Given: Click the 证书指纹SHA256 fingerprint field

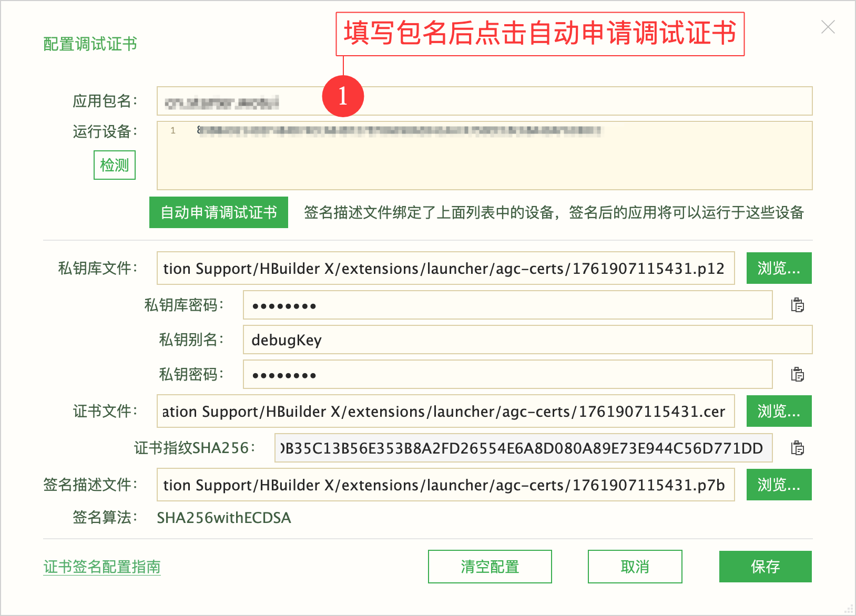Looking at the screenshot, I should pyautogui.click(x=523, y=448).
